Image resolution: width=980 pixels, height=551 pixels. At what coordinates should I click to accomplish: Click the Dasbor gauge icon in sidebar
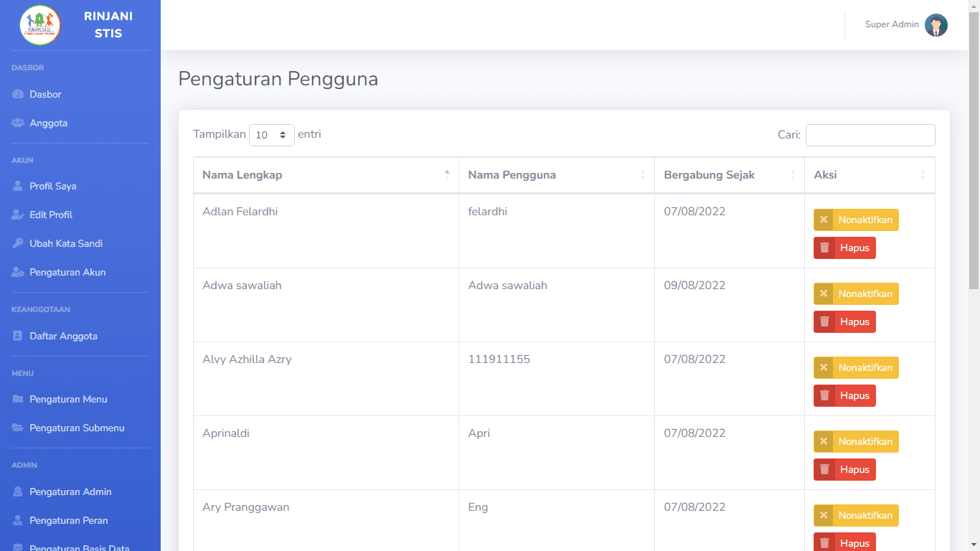click(18, 95)
